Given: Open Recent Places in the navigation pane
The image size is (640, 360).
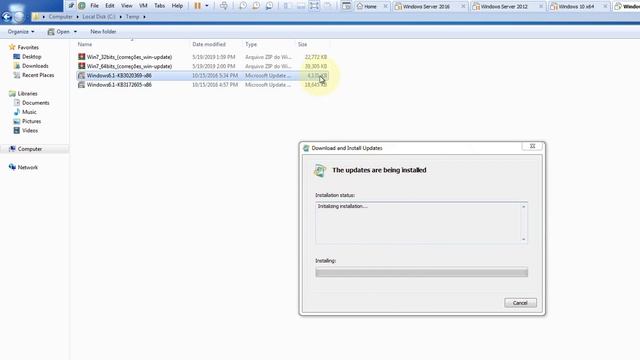Looking at the screenshot, I should point(38,75).
